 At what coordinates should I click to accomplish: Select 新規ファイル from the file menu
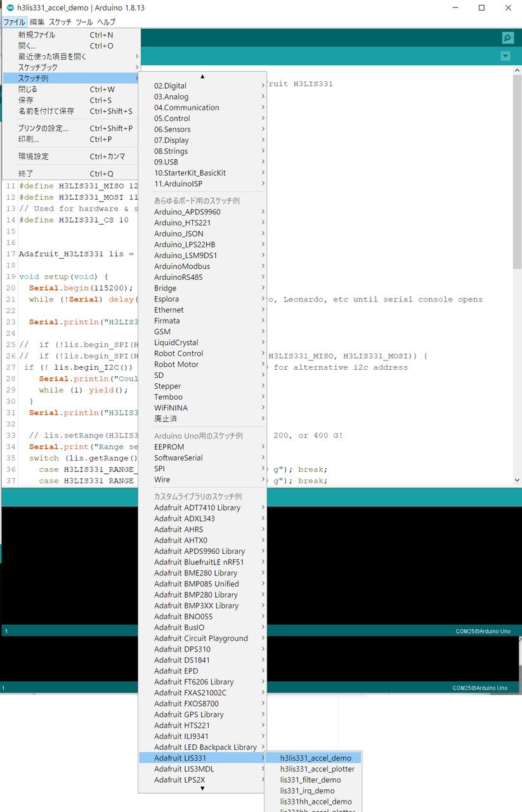(37, 35)
